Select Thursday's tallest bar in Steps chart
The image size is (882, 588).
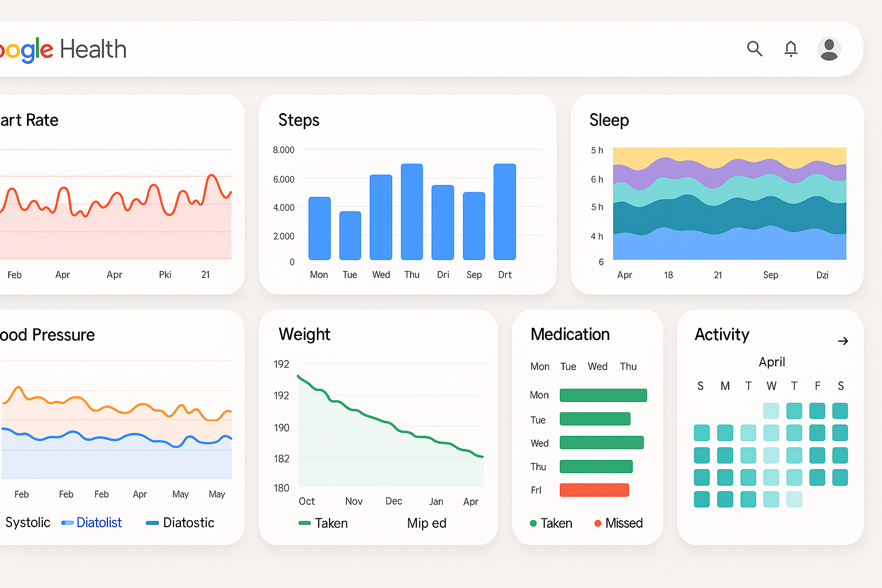[x=411, y=212]
